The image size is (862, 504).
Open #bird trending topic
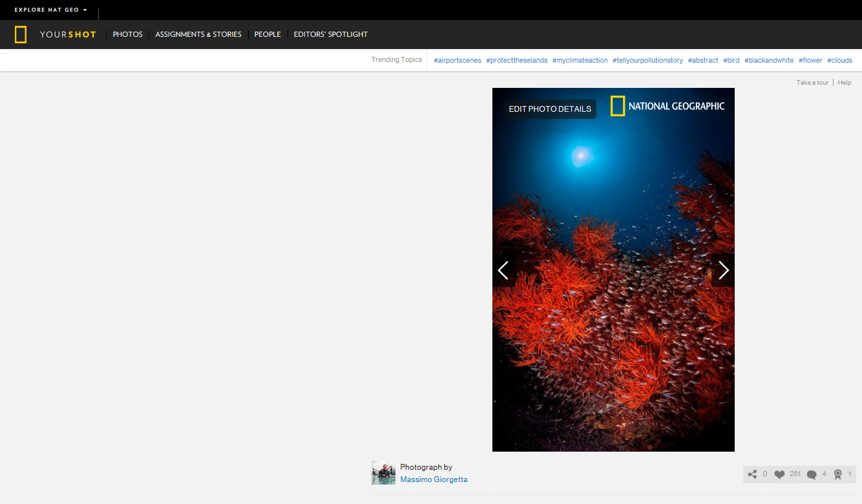[731, 60]
